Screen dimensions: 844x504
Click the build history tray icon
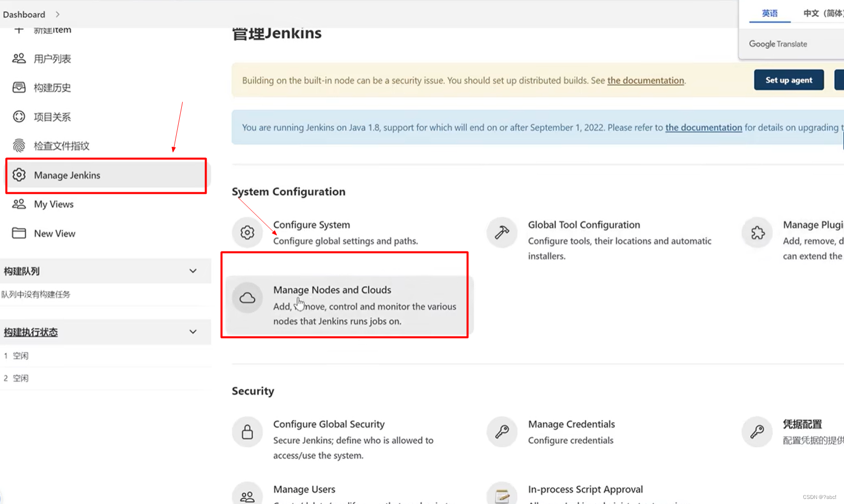pyautogui.click(x=19, y=88)
